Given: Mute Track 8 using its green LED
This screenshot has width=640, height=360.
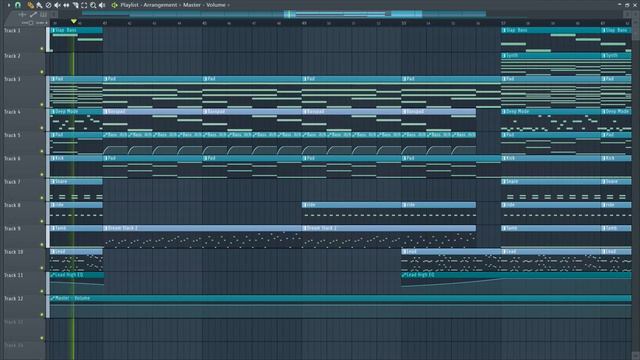Looking at the screenshot, I should click(x=42, y=221).
